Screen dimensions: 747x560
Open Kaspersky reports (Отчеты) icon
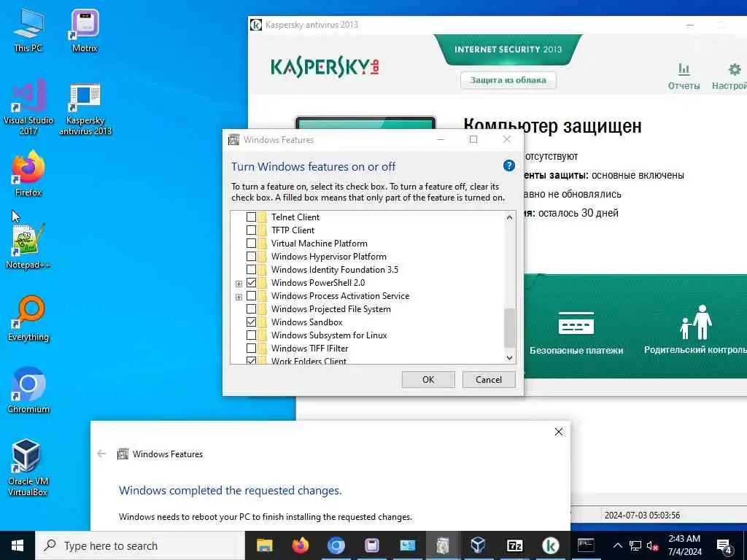coord(684,76)
